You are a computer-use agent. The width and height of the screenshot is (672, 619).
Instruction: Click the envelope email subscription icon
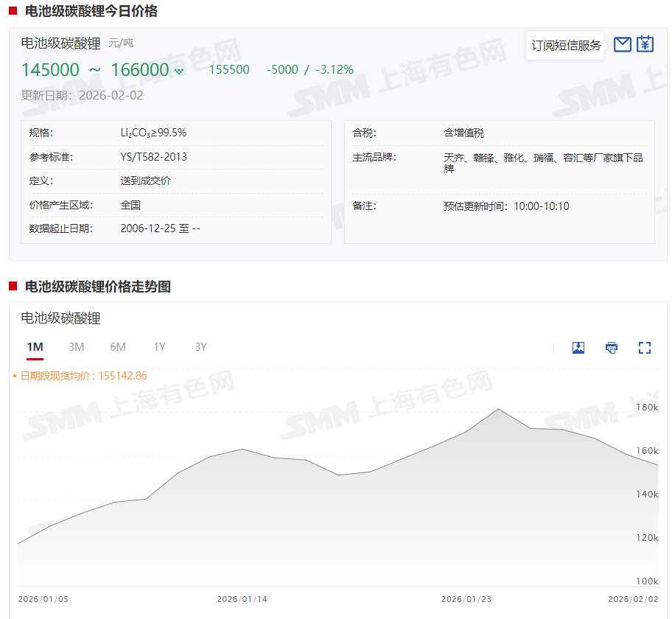[623, 44]
